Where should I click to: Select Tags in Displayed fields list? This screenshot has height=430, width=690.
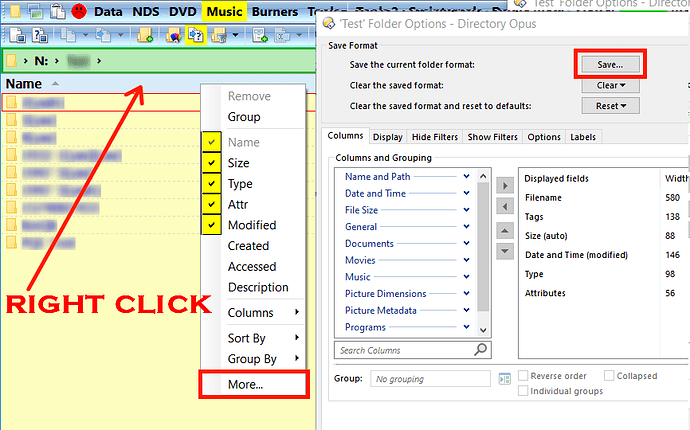click(534, 217)
